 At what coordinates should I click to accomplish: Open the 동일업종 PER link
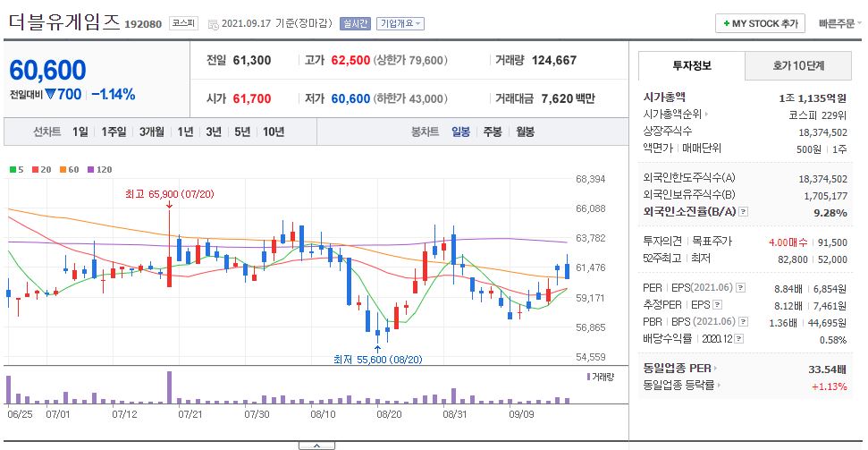(x=677, y=369)
